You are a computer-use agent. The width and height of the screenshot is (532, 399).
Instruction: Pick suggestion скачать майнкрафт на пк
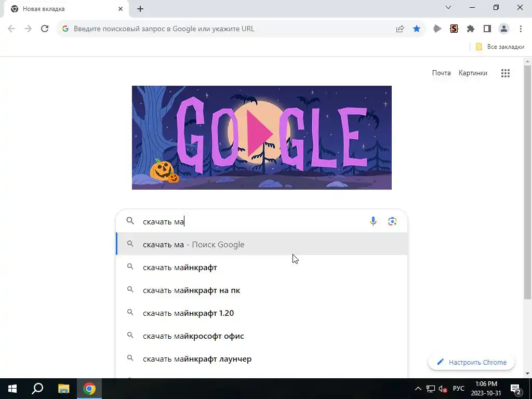click(x=261, y=290)
